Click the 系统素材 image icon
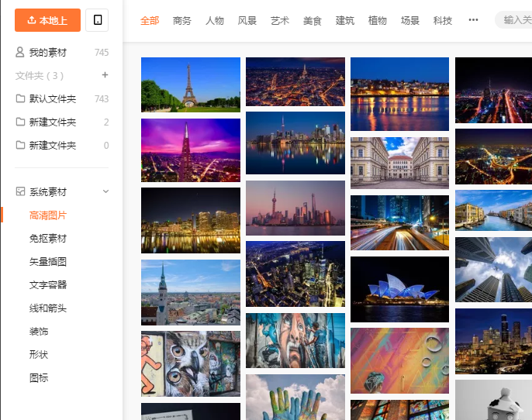The image size is (532, 420). 20,191
